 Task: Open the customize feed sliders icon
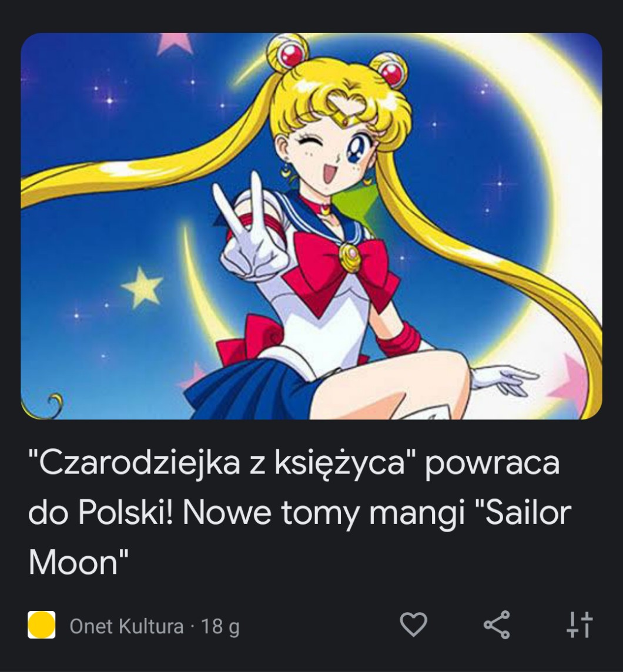tap(580, 624)
